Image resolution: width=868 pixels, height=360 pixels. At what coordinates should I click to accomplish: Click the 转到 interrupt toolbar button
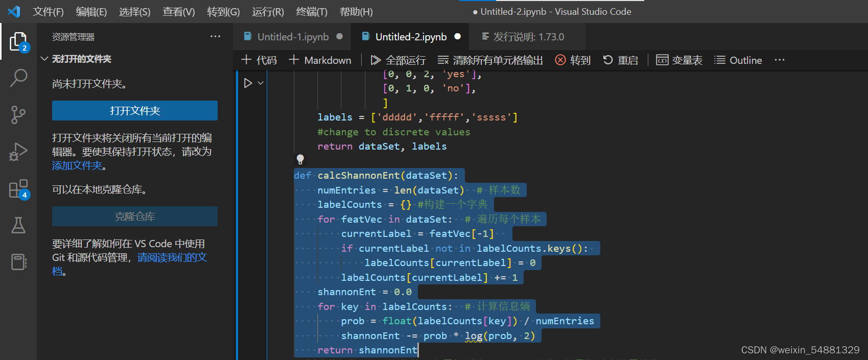point(573,60)
